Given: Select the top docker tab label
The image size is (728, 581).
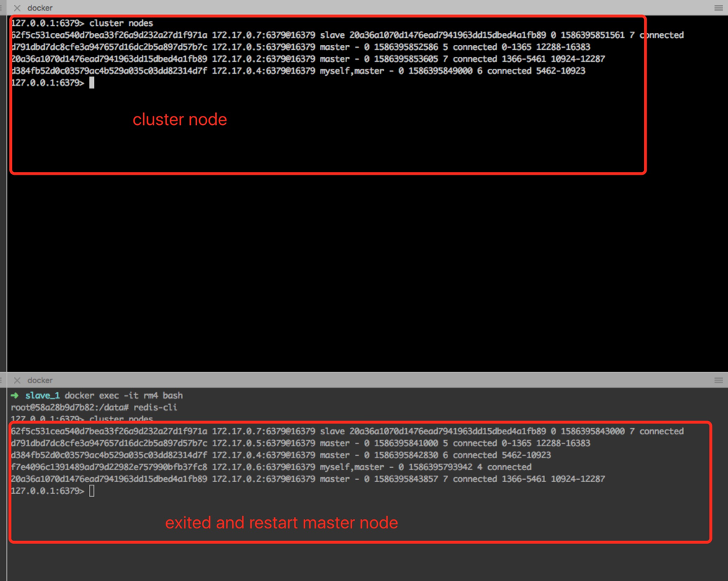Looking at the screenshot, I should (x=39, y=8).
